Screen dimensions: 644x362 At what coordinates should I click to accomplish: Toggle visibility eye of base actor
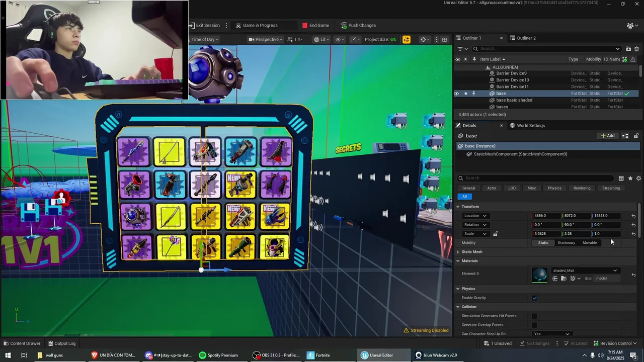coord(457,94)
